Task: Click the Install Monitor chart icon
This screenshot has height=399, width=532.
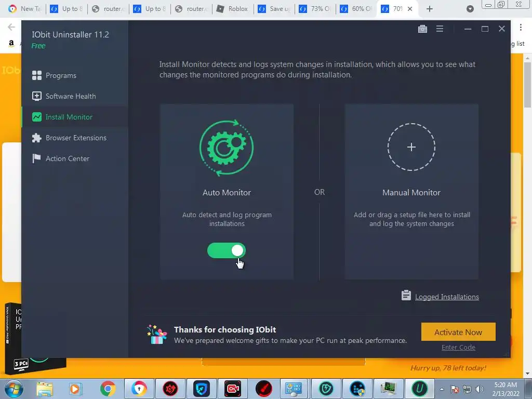Action: pyautogui.click(x=37, y=117)
